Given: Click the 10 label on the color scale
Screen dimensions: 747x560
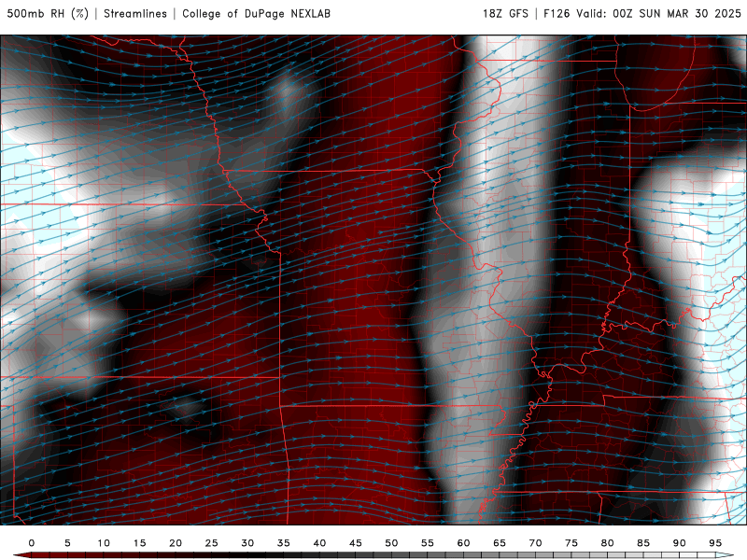Looking at the screenshot, I should point(104,543).
